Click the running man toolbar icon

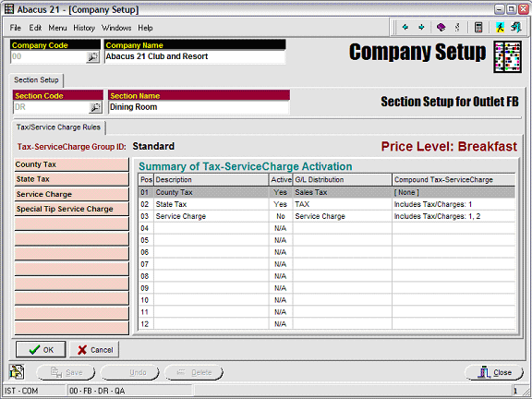pyautogui.click(x=500, y=27)
